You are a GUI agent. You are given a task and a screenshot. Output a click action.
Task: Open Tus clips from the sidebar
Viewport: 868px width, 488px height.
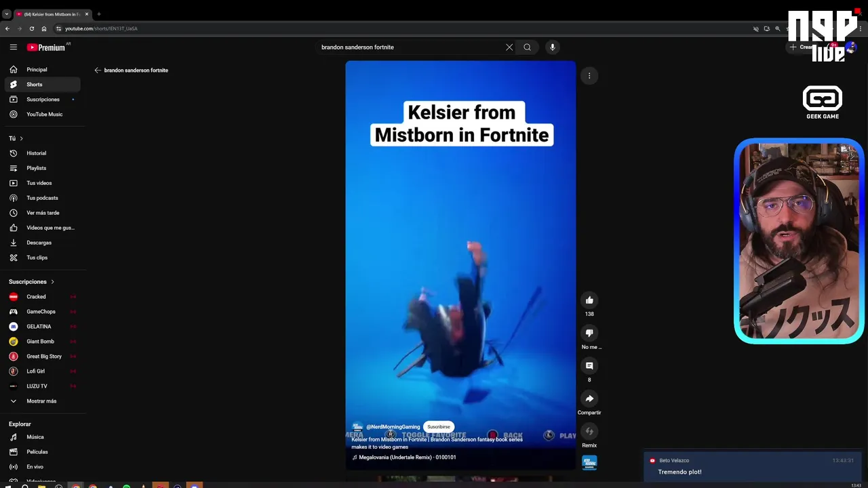(x=42, y=258)
